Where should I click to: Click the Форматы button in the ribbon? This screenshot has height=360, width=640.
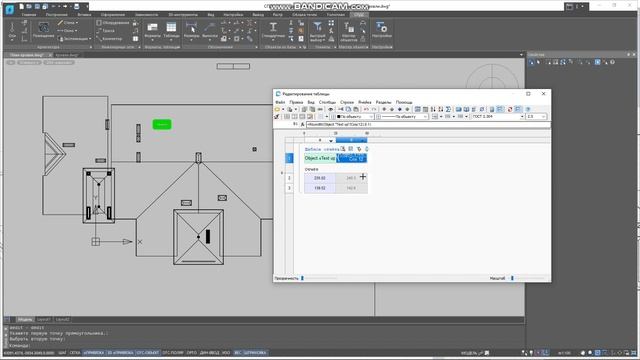click(152, 31)
